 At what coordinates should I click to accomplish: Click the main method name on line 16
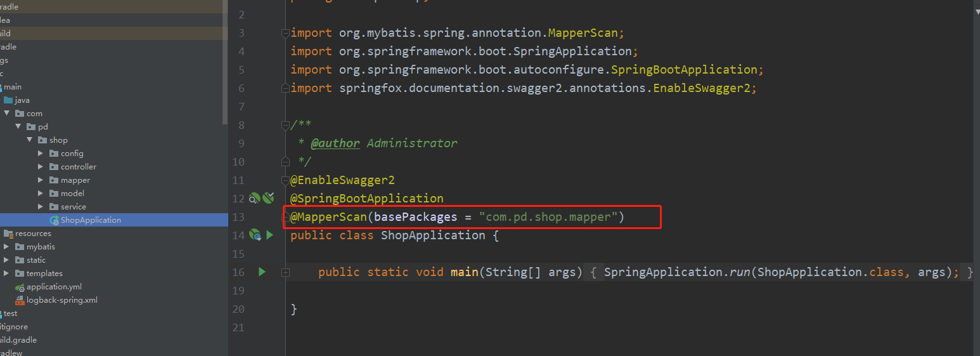coord(465,272)
